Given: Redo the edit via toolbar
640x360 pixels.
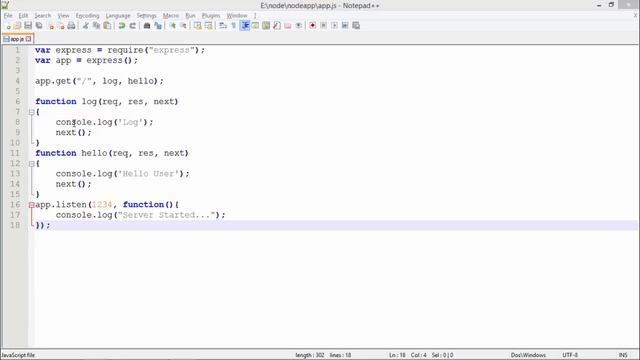Looking at the screenshot, I should [133, 26].
